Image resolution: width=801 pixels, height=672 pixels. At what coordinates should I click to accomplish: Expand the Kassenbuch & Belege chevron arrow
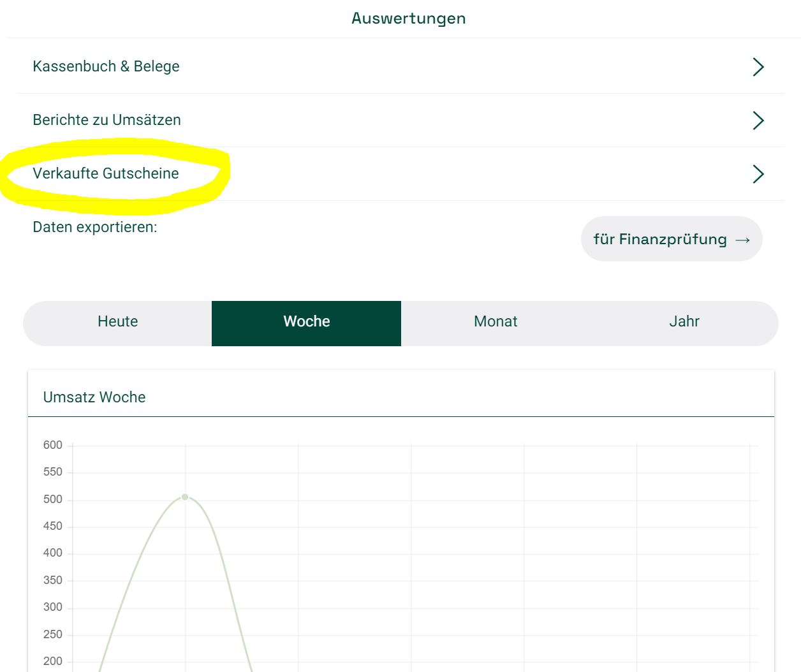pyautogui.click(x=758, y=67)
